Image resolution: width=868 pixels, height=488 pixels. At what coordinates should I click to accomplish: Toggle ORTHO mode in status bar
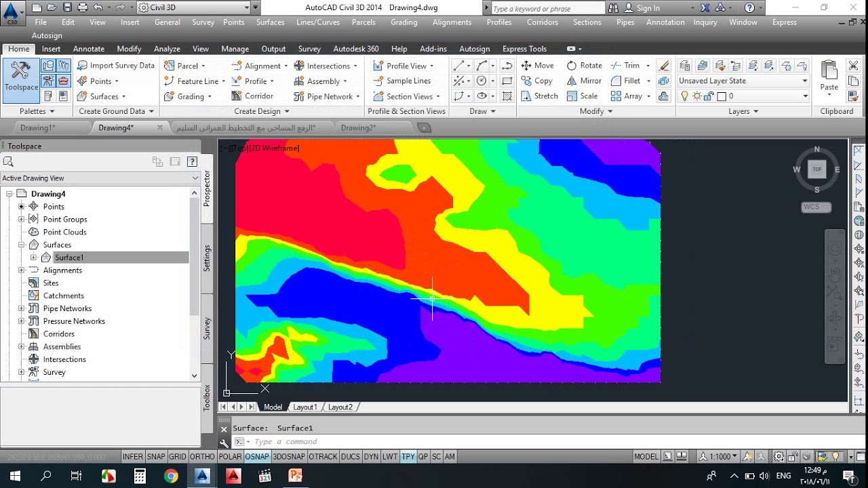tap(202, 457)
